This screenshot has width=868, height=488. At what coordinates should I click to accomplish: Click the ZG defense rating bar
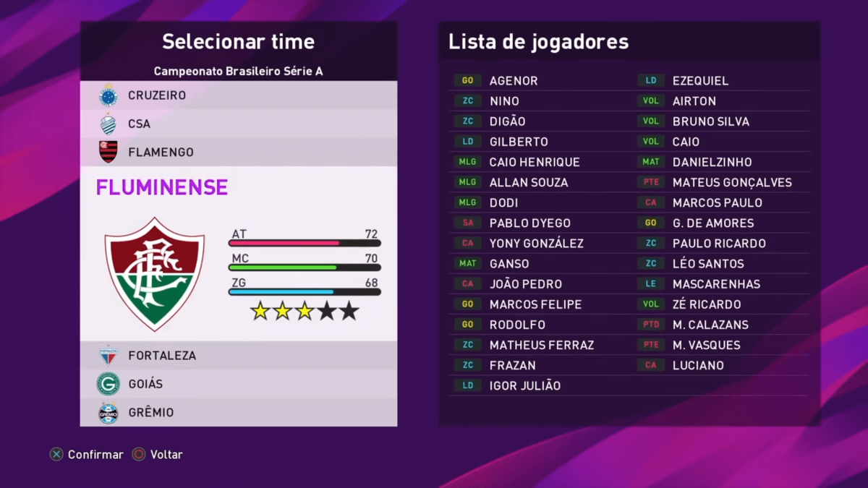coord(305,292)
